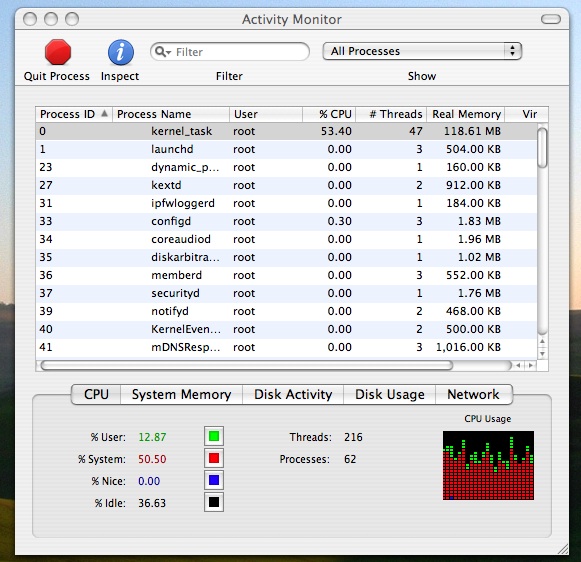Click the scroll down arrow of process list
The height and width of the screenshot is (562, 581).
[x=542, y=354]
